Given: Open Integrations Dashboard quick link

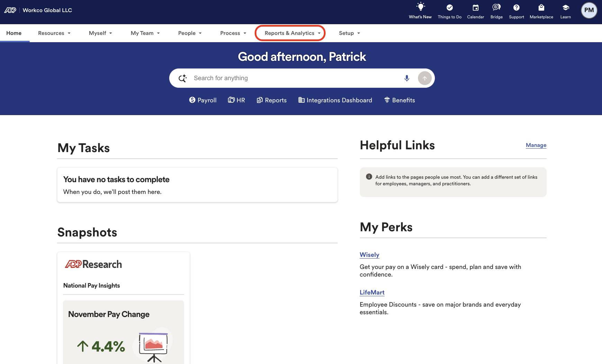Looking at the screenshot, I should (335, 100).
